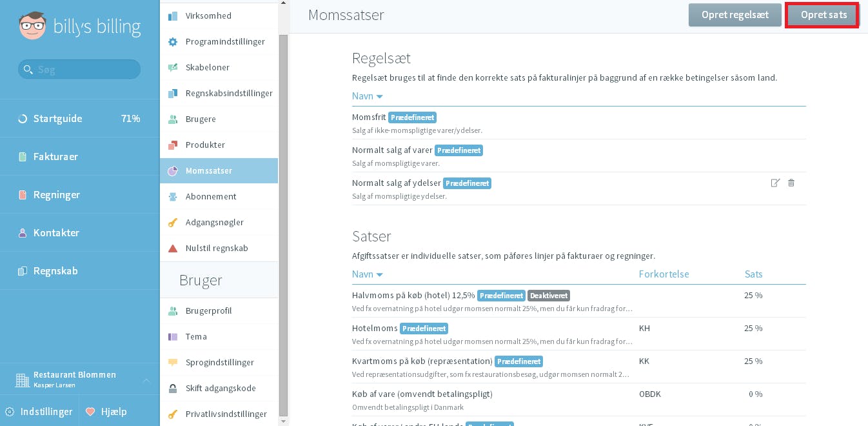Sort Regelsæt list by Navn column

(x=368, y=96)
